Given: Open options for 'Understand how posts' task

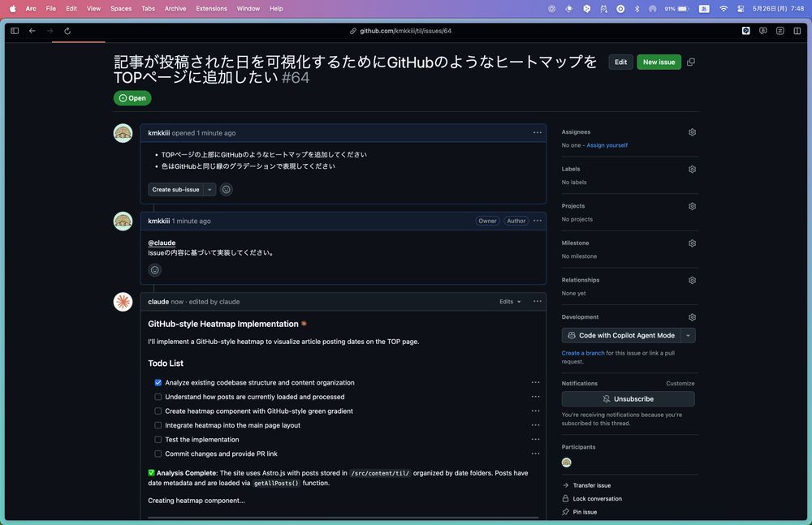Looking at the screenshot, I should 535,397.
